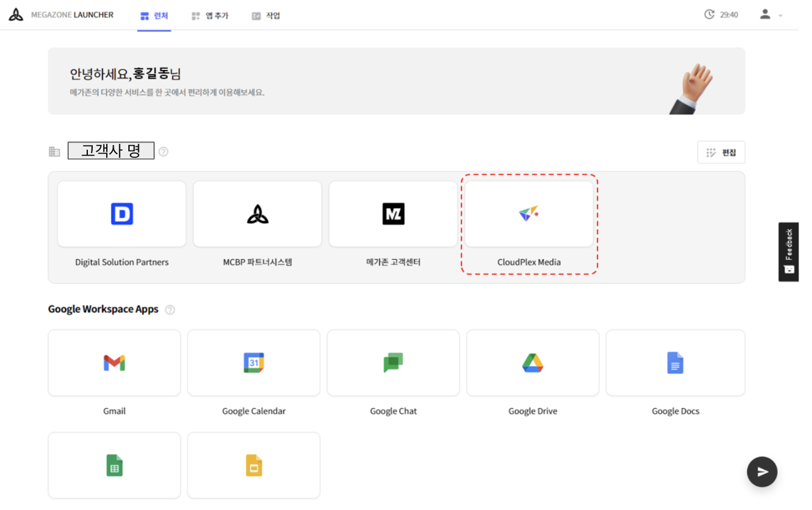Open the Gmail app icon

(114, 363)
